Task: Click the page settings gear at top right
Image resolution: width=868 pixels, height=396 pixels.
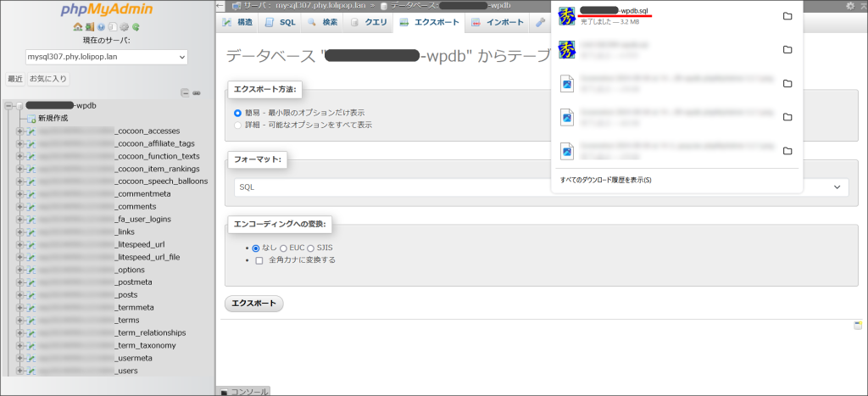Action: click(850, 6)
